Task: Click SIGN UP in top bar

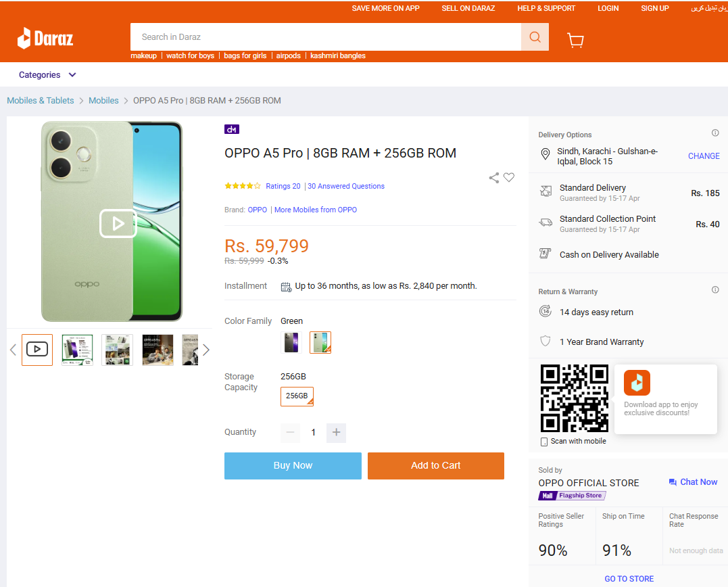Action: point(654,8)
